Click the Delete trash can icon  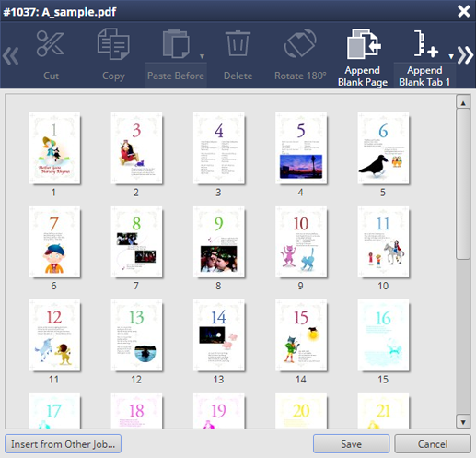point(238,43)
